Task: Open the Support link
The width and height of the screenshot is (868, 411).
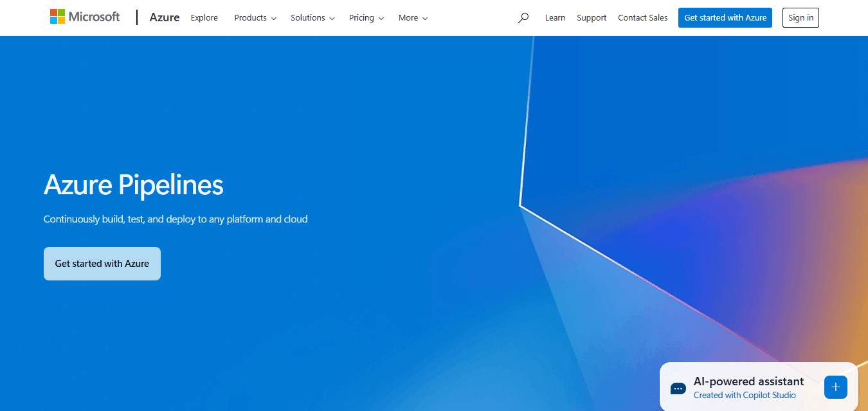Action: click(592, 18)
